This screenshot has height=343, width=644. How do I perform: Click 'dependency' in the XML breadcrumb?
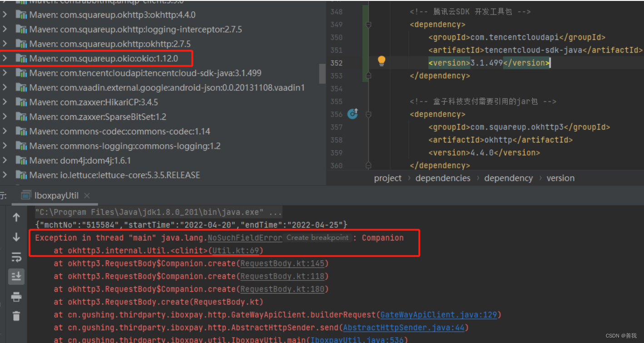(508, 178)
